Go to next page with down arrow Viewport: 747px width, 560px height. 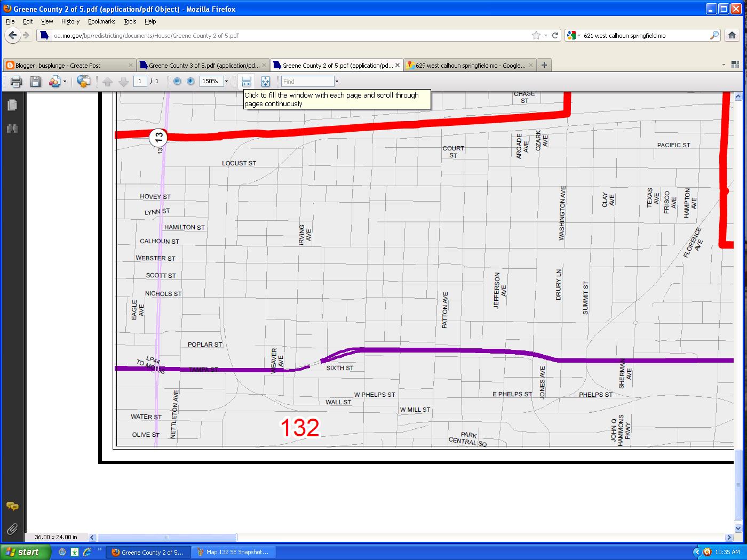123,82
